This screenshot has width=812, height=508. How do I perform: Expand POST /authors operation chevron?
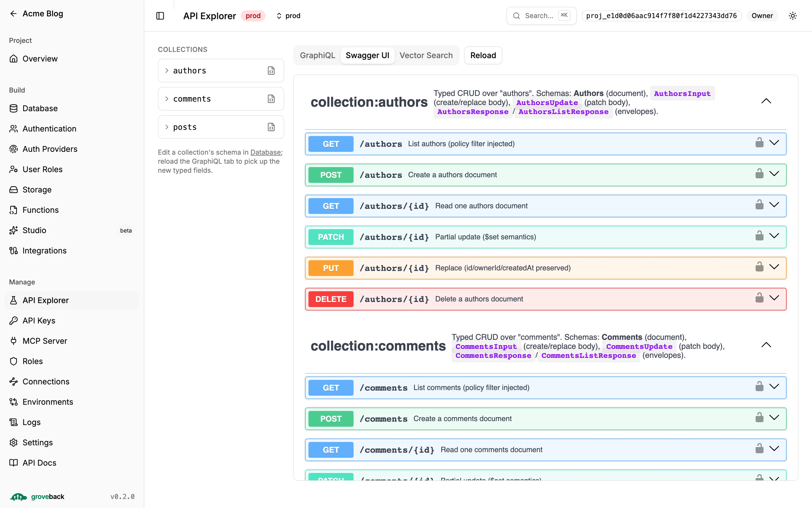(x=774, y=174)
